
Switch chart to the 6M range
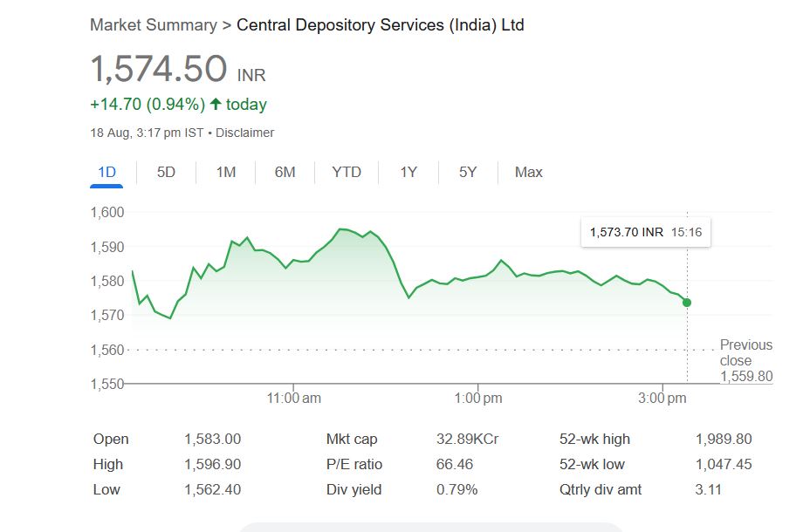coord(285,173)
